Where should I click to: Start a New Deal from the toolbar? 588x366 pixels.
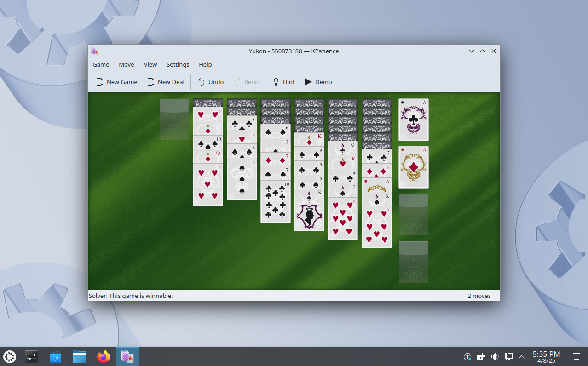[166, 82]
